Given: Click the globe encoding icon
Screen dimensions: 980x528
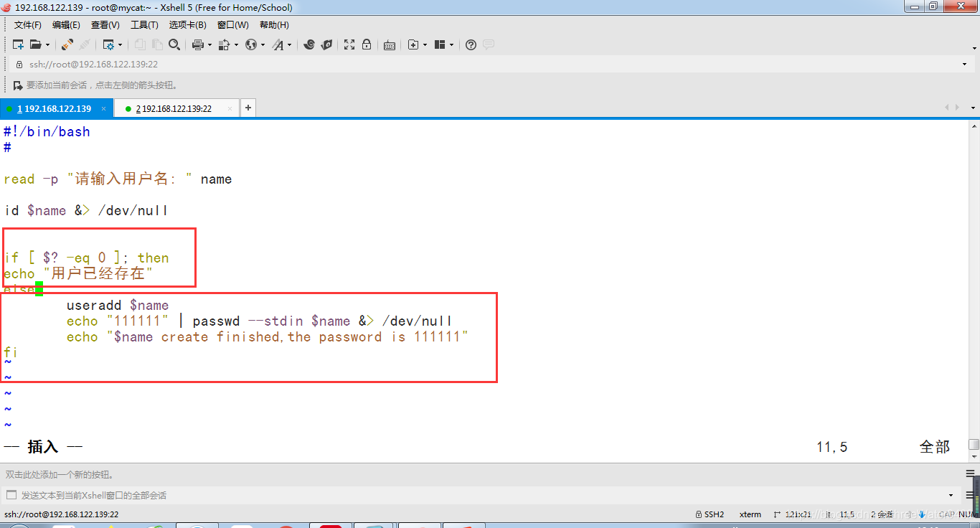Looking at the screenshot, I should pos(251,44).
